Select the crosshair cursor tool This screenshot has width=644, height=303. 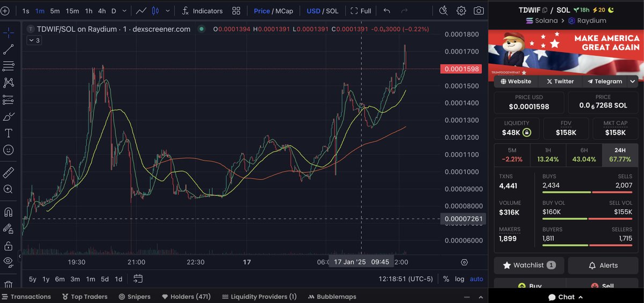(9, 33)
